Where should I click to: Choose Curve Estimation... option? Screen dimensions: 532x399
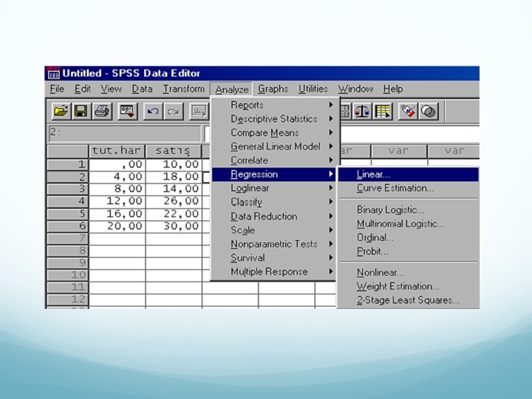[408, 188]
